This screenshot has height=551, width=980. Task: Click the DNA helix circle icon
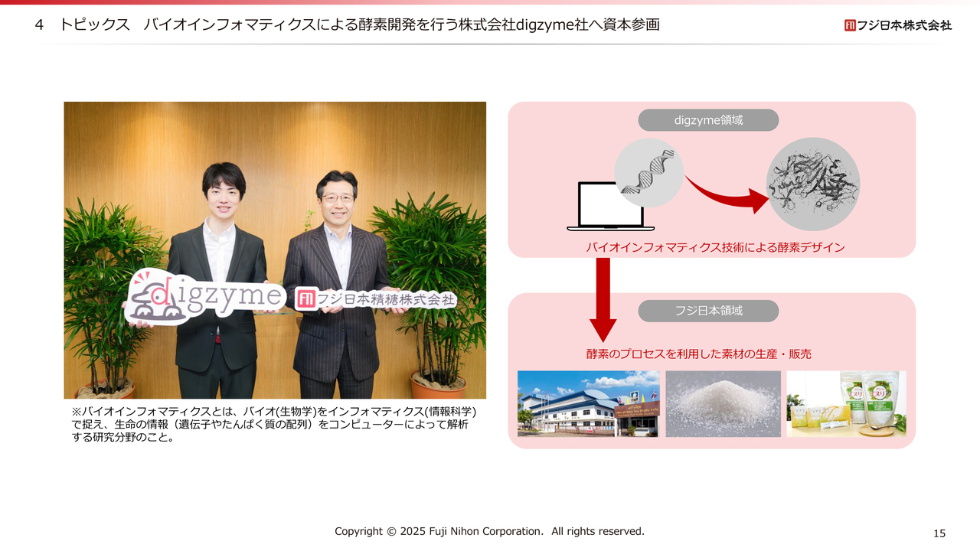[648, 173]
